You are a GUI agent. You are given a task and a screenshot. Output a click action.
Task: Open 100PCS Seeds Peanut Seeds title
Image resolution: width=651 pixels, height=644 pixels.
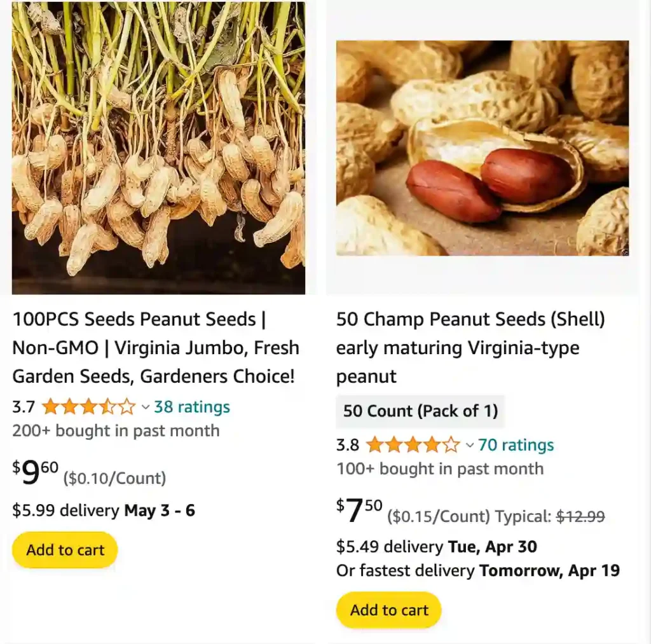156,348
